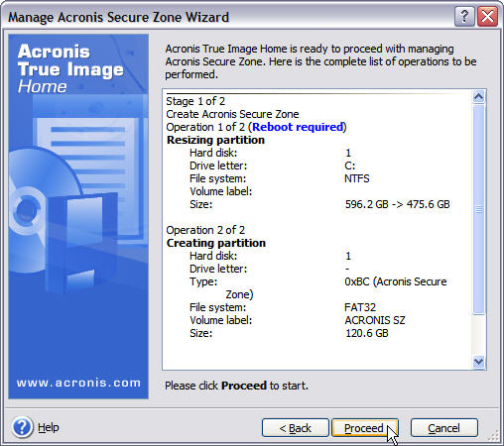
Task: Click the 'C:' drive letter value
Action: point(350,166)
